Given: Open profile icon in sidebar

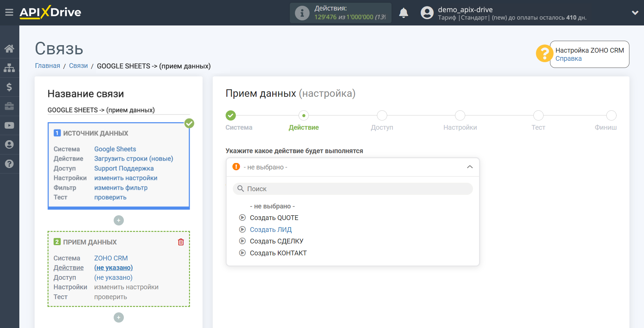Looking at the screenshot, I should (9, 145).
